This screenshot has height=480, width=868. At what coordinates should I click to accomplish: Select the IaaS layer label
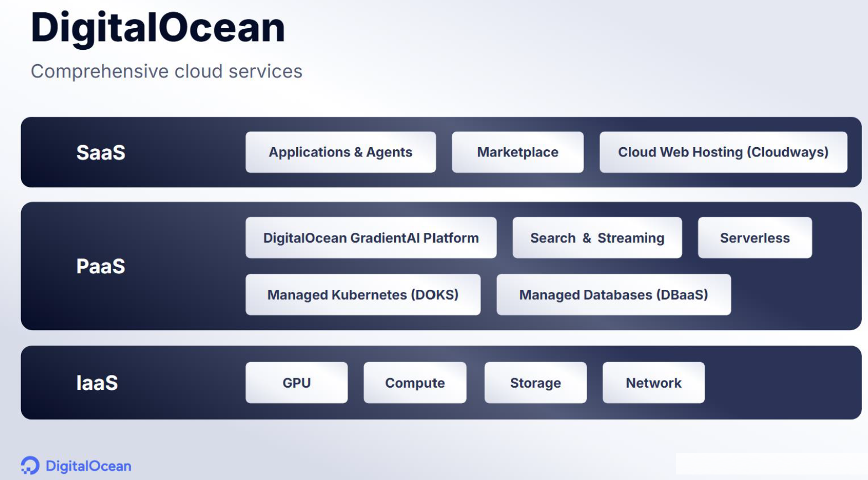pos(97,383)
